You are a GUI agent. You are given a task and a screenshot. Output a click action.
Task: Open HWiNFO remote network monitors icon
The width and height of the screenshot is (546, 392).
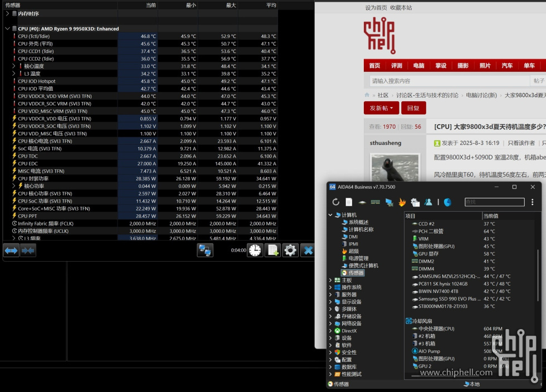click(205, 251)
